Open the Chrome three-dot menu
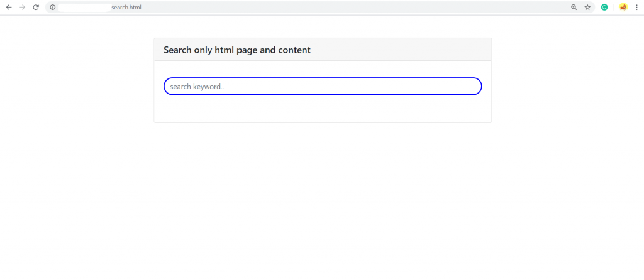 pos(636,8)
